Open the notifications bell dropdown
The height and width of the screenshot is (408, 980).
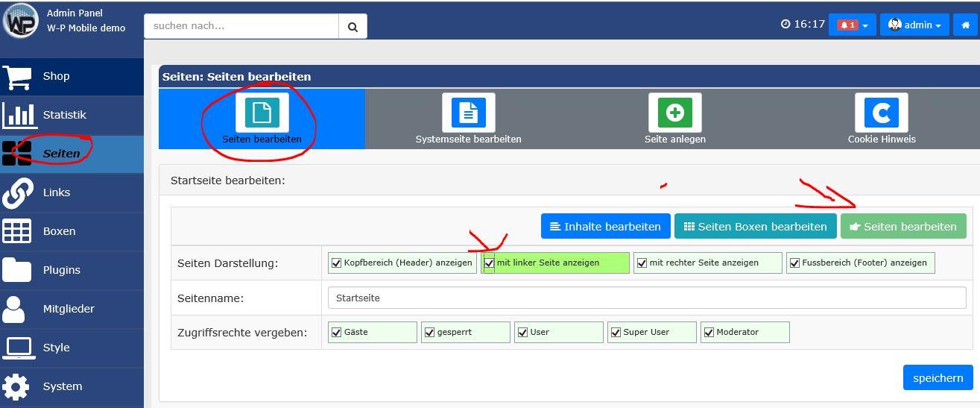point(852,25)
